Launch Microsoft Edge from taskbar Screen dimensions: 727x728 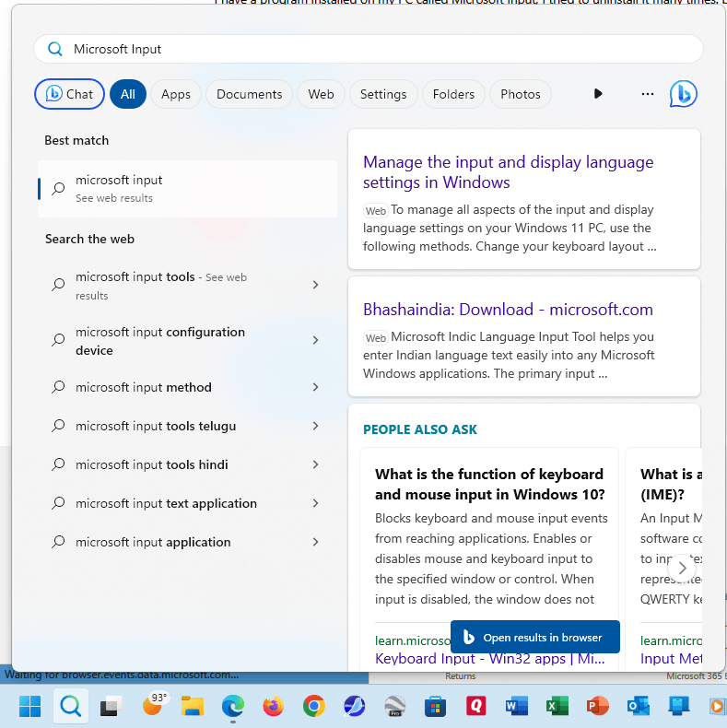coord(232,706)
